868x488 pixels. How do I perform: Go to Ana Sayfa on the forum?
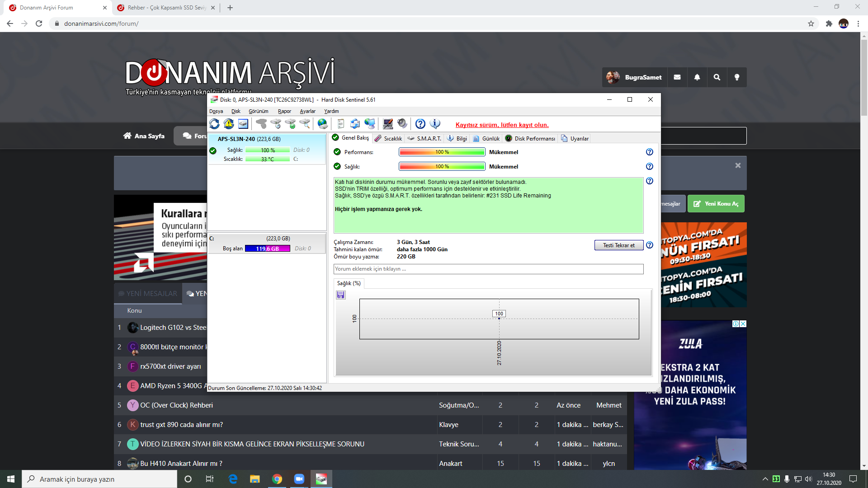(144, 136)
